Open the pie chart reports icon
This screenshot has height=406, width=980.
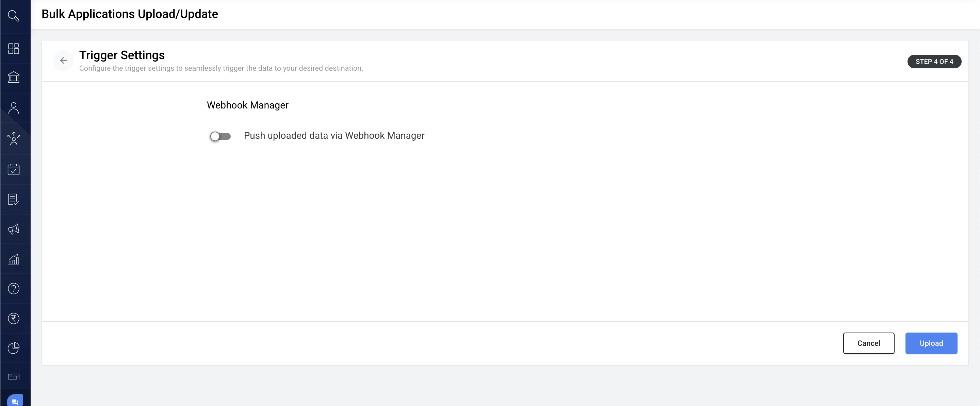14,348
